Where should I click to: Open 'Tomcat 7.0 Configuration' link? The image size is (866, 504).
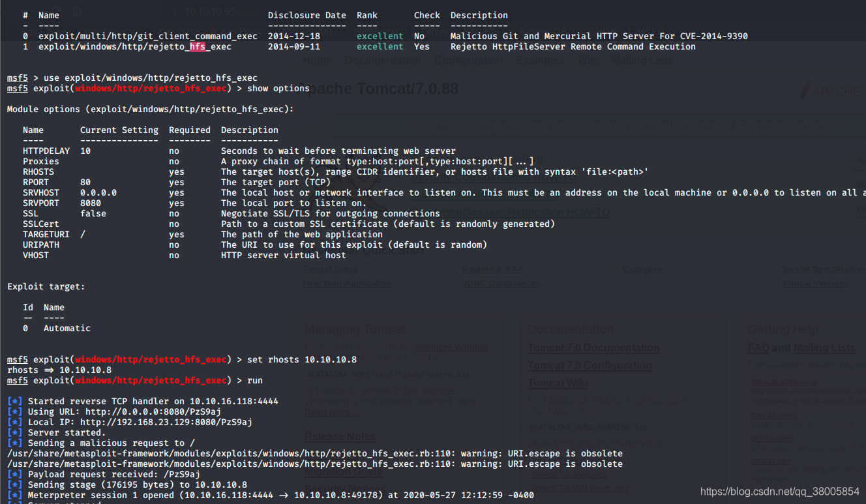pos(590,366)
